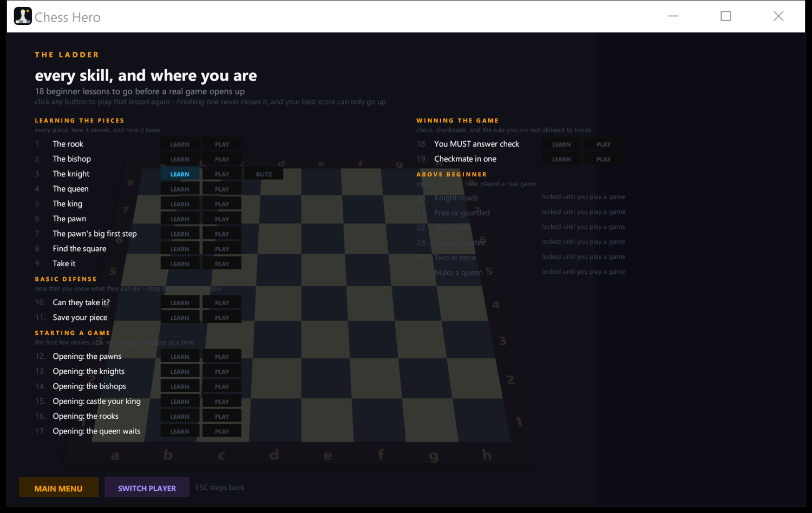Click the locked 'Knight roads' lesson
This screenshot has width=812, height=513.
(456, 198)
